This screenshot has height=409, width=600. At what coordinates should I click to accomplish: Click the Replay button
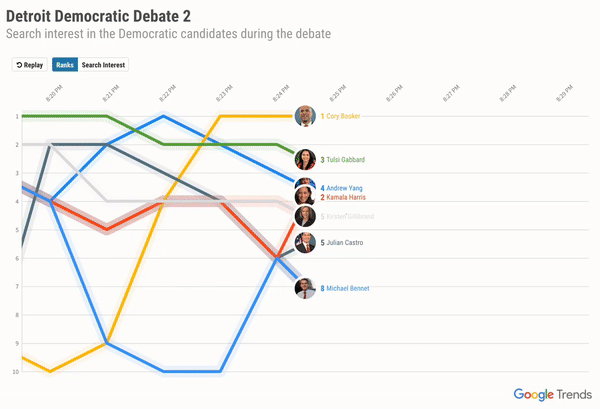[29, 65]
